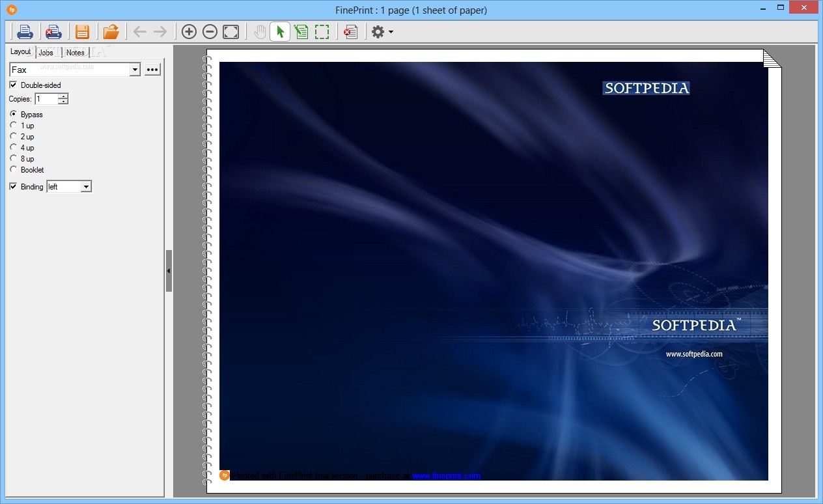Select the 8 up layout option

(14, 158)
